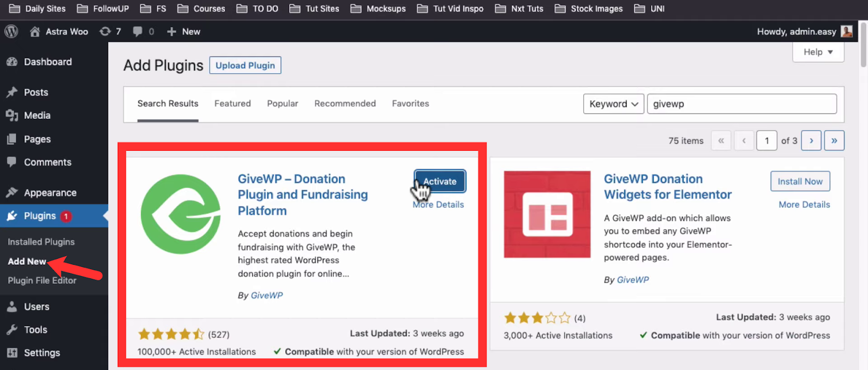The image size is (868, 370).
Task: Open the Mocksups bookmark folder
Action: (378, 9)
